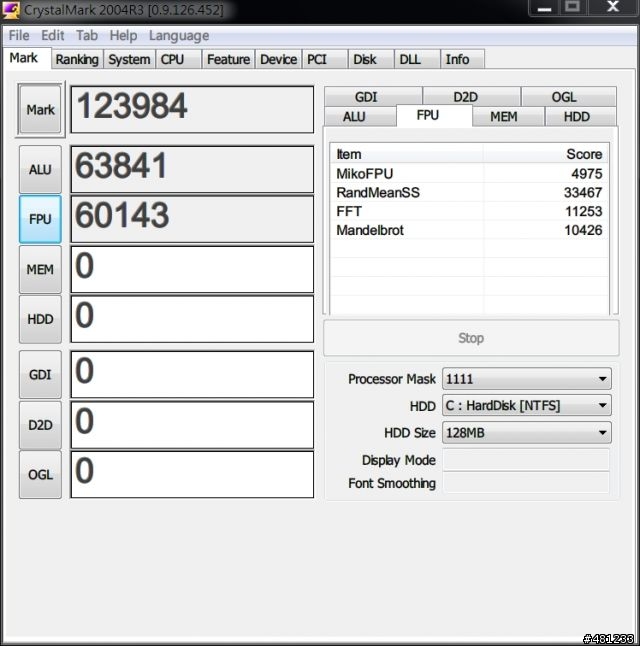Click the ALU score 63841
This screenshot has width=640, height=647.
click(x=192, y=169)
